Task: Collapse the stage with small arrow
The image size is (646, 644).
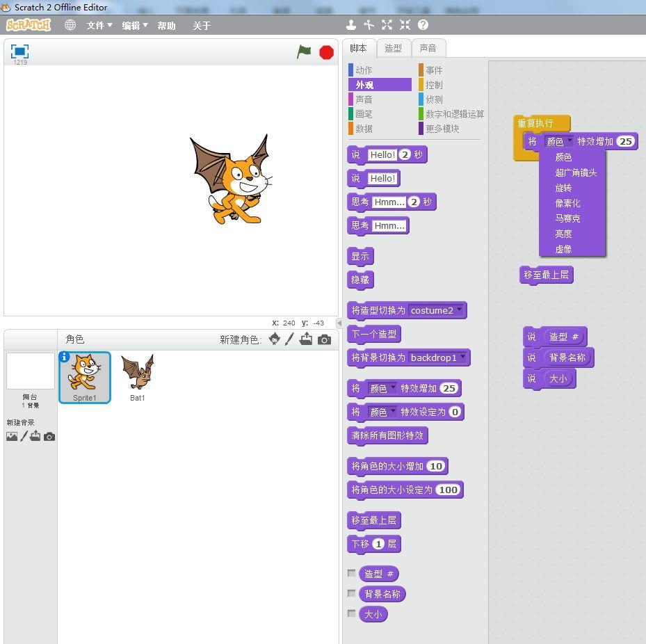Action: pyautogui.click(x=339, y=323)
